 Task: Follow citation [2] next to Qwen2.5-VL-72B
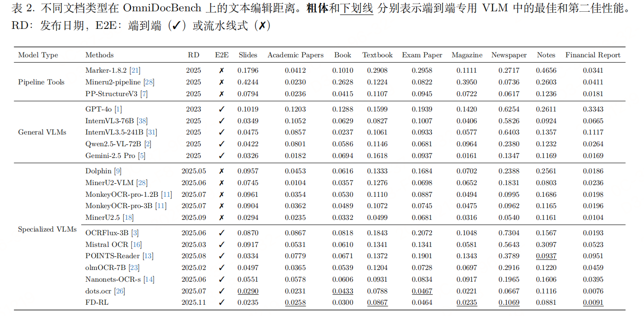(x=148, y=144)
